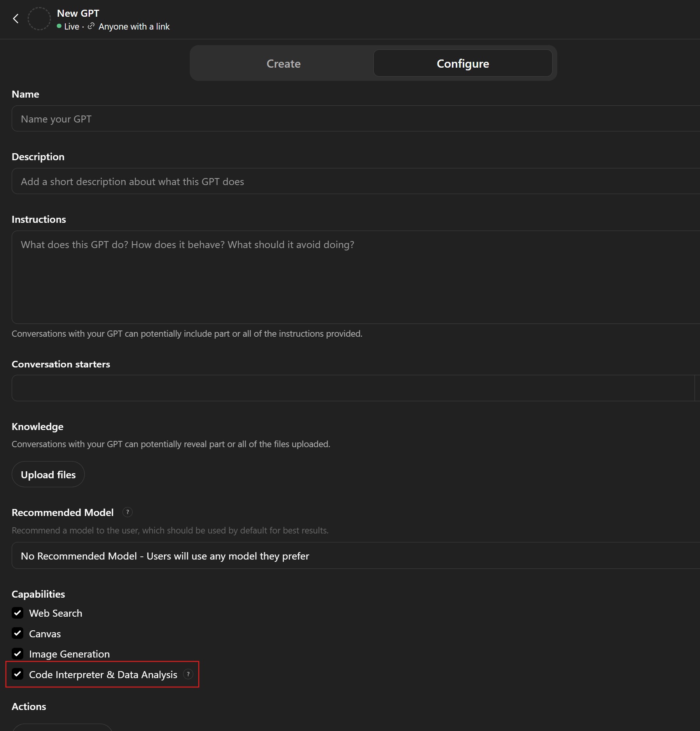Click the Upload files button
Viewport: 700px width, 731px height.
(48, 474)
